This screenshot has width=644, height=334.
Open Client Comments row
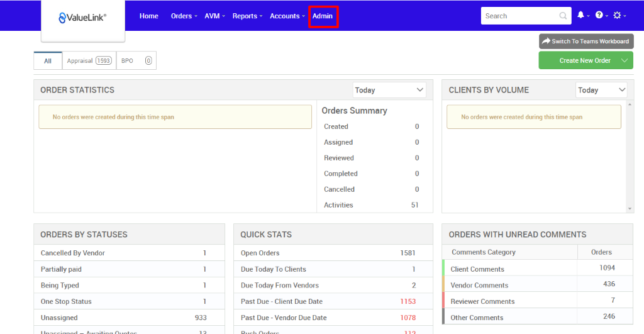click(x=538, y=268)
